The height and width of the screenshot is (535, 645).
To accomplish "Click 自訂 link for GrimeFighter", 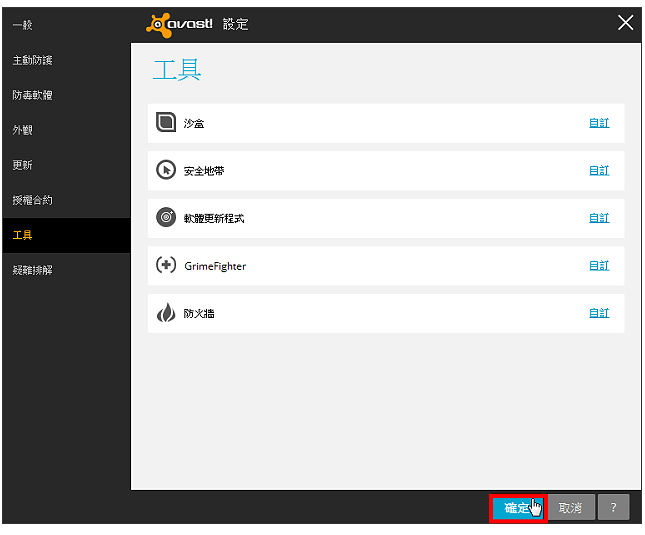I will (599, 265).
